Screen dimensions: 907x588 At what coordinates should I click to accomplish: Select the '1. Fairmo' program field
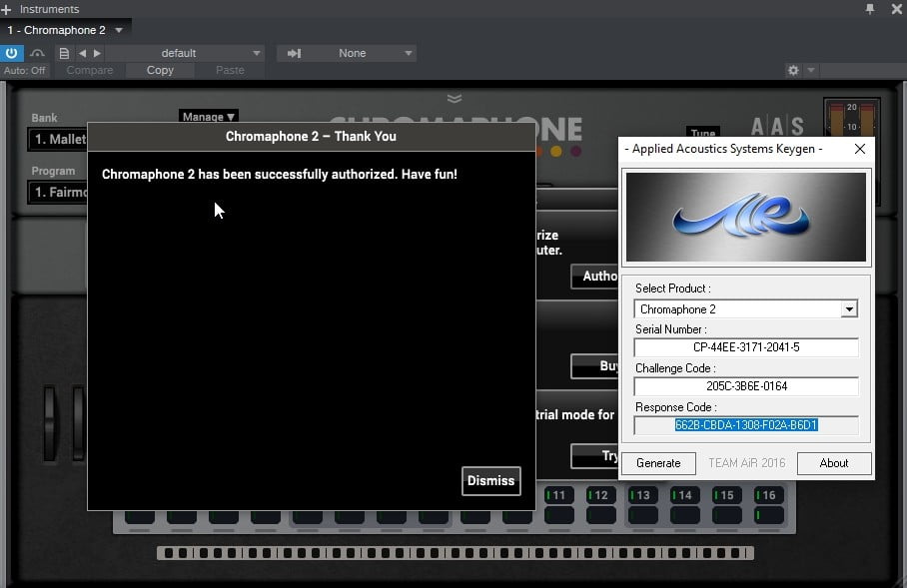(x=58, y=192)
